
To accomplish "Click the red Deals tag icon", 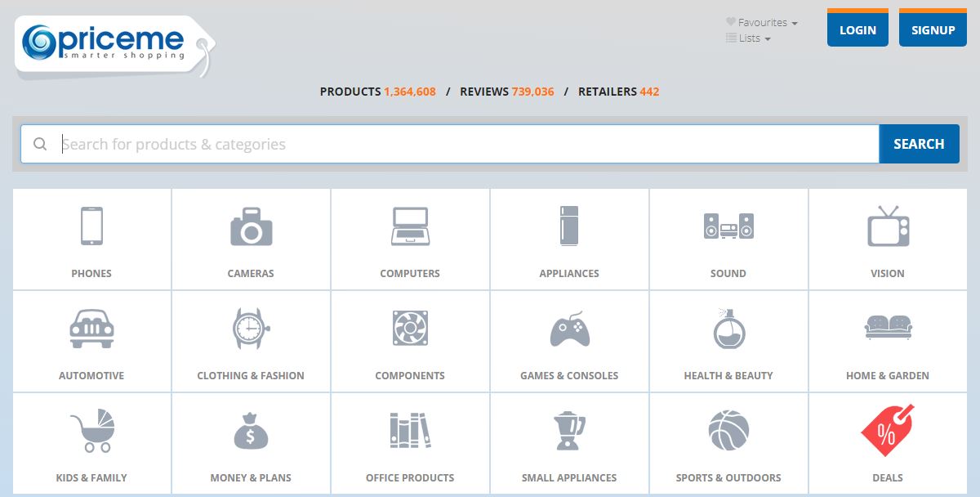I will [x=888, y=430].
